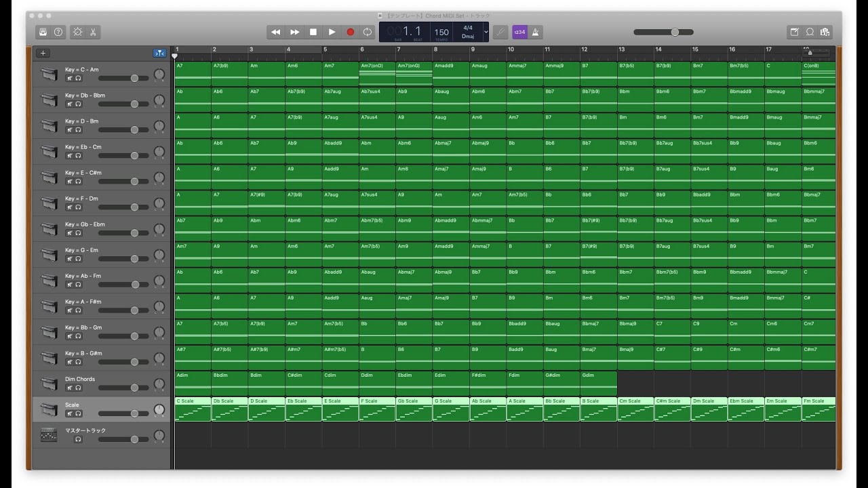The image size is (868, 488).
Task: Click pan knob of Key = F - Dm track
Action: [159, 203]
